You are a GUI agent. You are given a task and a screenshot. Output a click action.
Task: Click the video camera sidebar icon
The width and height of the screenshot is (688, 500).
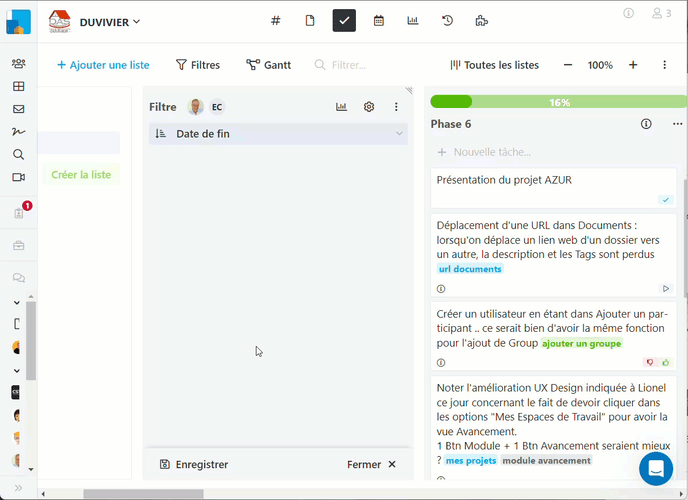18,177
